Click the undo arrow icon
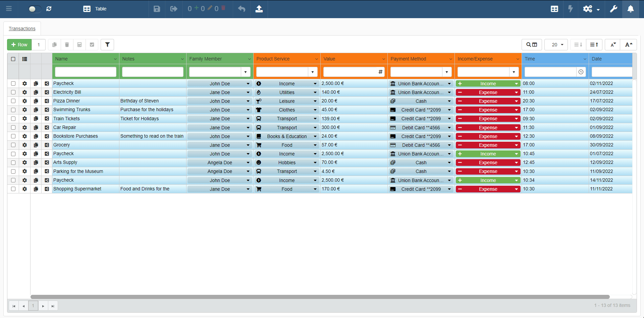Screen dimensions: 644x318 pyautogui.click(x=241, y=9)
